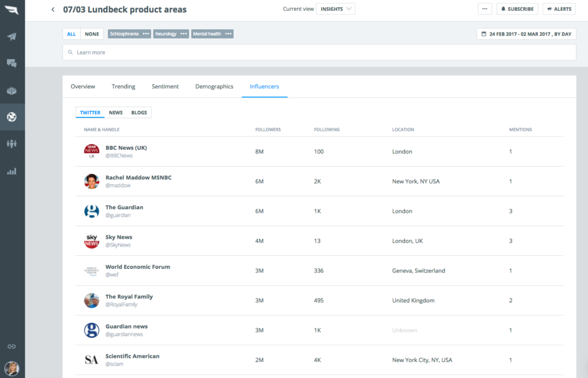Open The Royal Family avatar
The width and height of the screenshot is (588, 378).
pos(91,301)
